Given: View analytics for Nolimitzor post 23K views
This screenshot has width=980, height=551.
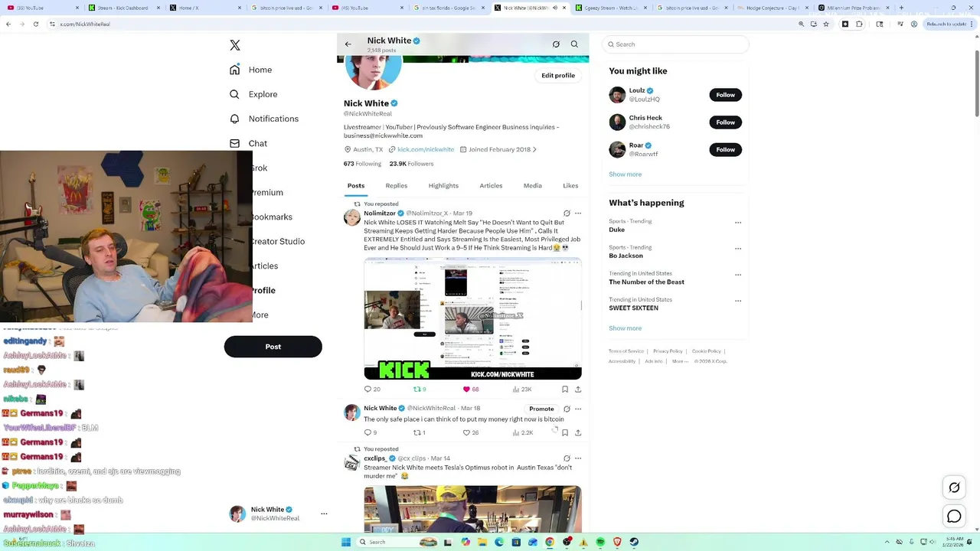Looking at the screenshot, I should 521,389.
